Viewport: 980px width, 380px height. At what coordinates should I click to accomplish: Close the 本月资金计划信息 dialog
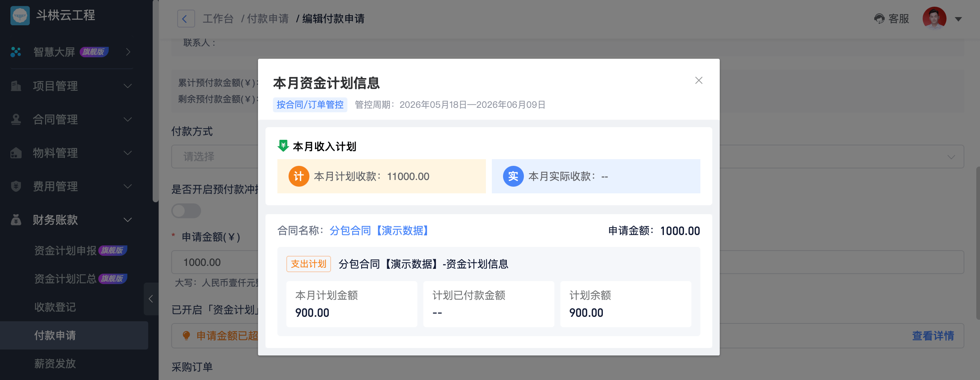click(699, 81)
